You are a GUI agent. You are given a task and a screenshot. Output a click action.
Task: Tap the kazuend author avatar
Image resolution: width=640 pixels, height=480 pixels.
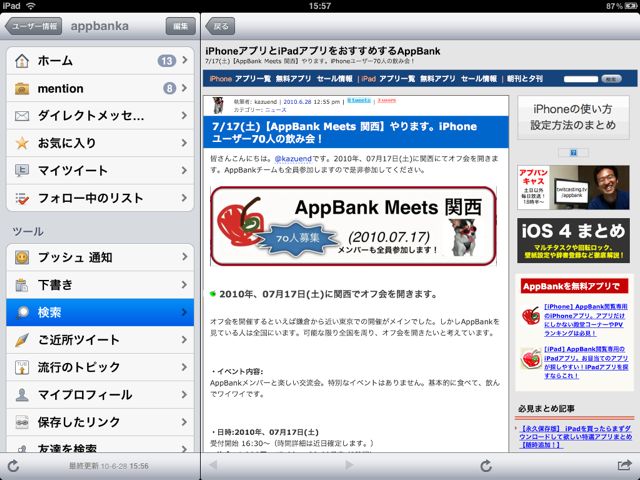218,105
